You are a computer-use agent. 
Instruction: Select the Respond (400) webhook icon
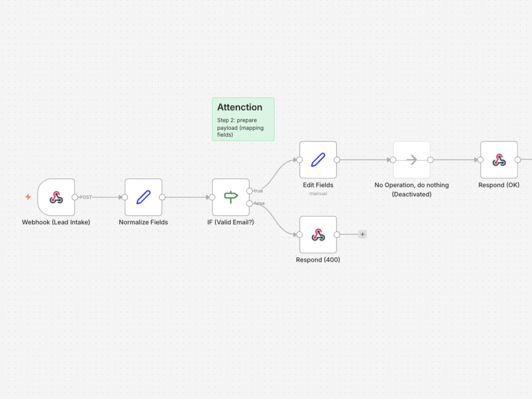tap(318, 235)
